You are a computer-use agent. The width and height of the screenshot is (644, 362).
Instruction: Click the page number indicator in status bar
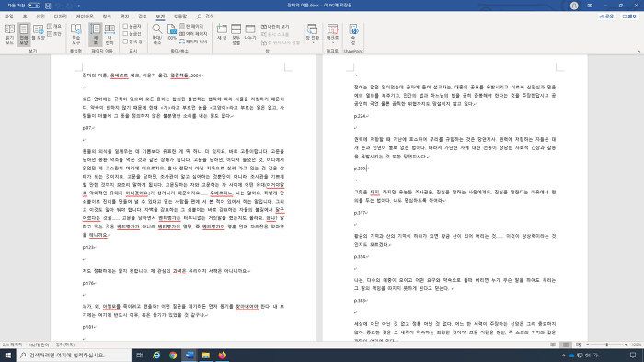(x=12, y=344)
